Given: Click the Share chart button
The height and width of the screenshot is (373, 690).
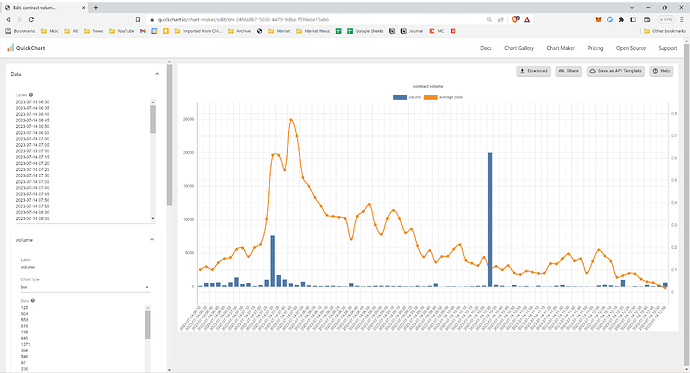Looking at the screenshot, I should pyautogui.click(x=569, y=71).
